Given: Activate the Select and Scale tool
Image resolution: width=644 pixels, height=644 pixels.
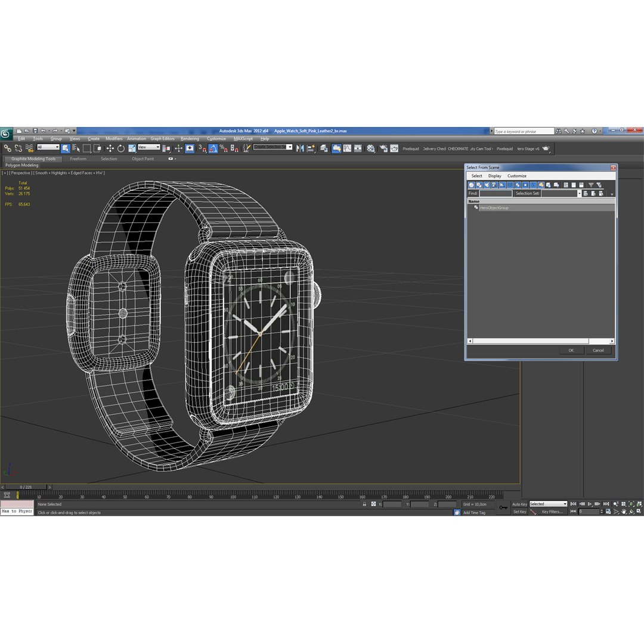Looking at the screenshot, I should (132, 148).
